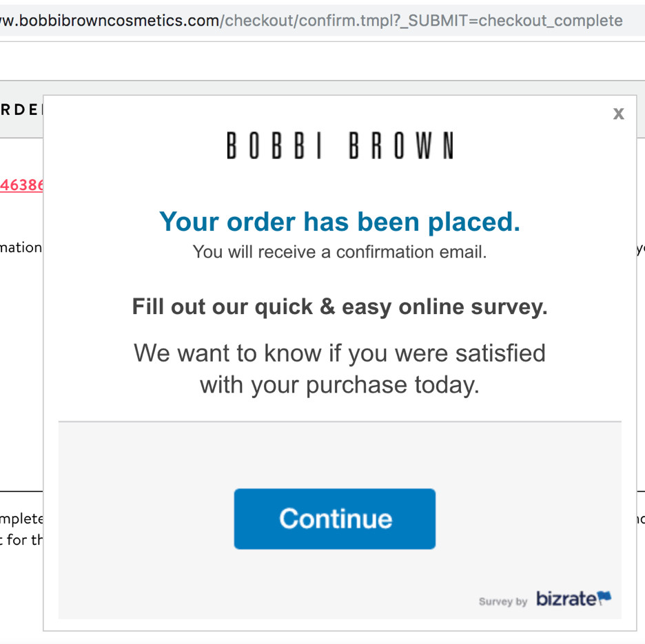The width and height of the screenshot is (645, 644).
Task: Click 'You will receive a confirmation email.' text
Action: [340, 251]
